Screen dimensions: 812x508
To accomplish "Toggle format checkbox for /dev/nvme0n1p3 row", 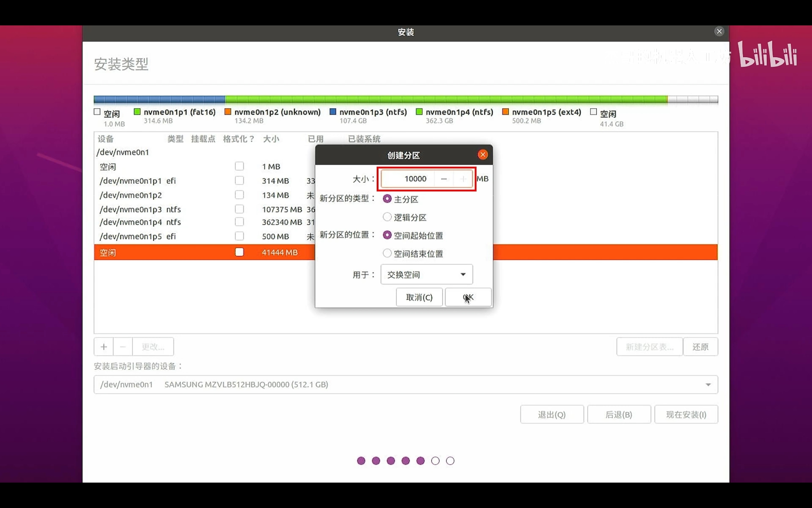I will coord(239,209).
